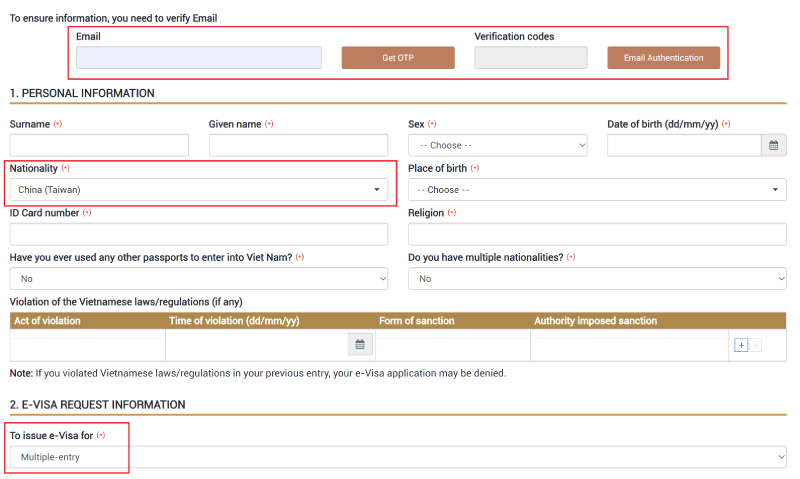Click the Get OTP button

coord(398,58)
